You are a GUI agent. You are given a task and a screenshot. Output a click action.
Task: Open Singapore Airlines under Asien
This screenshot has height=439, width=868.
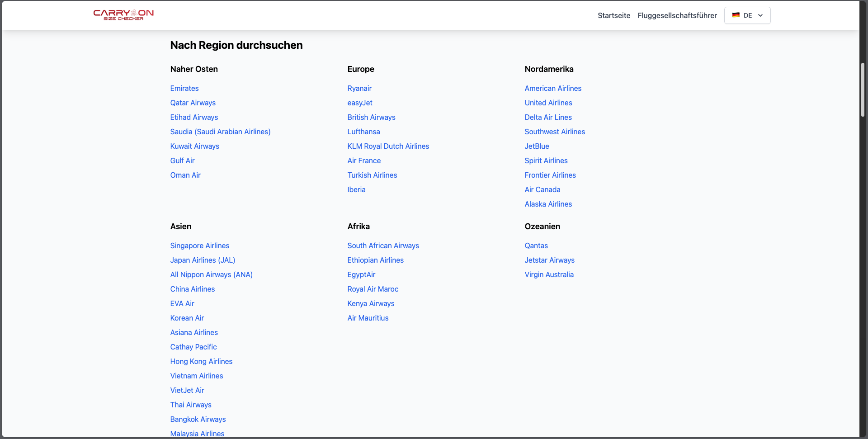pos(199,245)
